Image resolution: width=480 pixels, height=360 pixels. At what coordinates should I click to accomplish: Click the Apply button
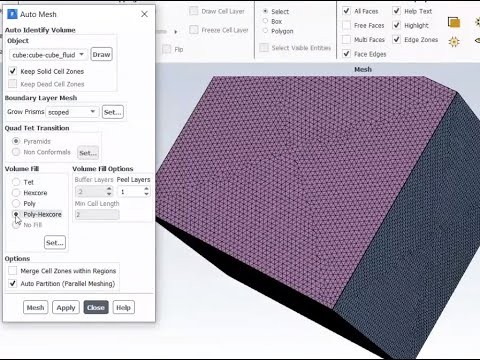click(66, 307)
